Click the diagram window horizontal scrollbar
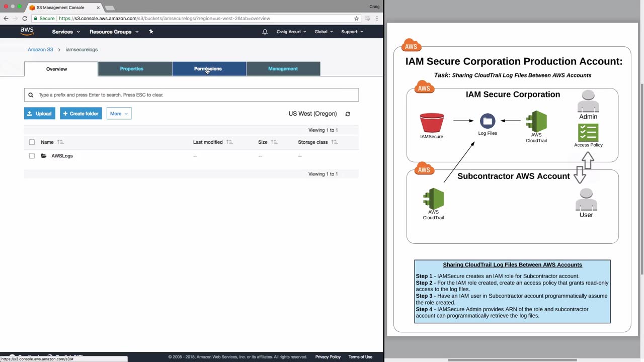 click(512, 360)
